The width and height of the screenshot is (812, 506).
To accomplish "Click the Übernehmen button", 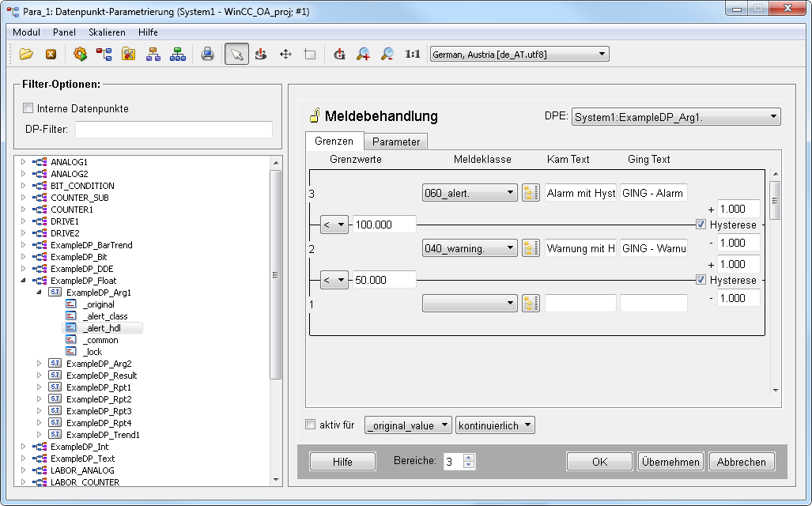I will point(670,462).
